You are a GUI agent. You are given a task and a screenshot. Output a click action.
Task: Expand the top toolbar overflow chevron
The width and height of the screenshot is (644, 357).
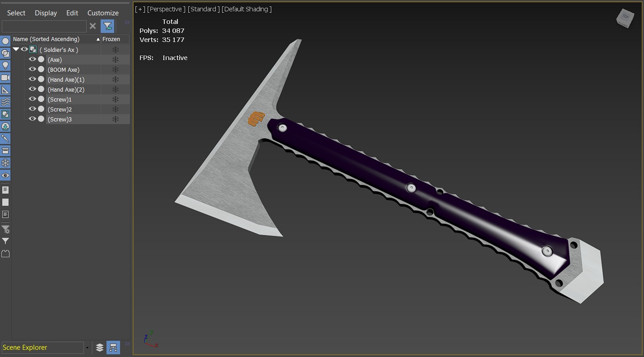pos(127,23)
